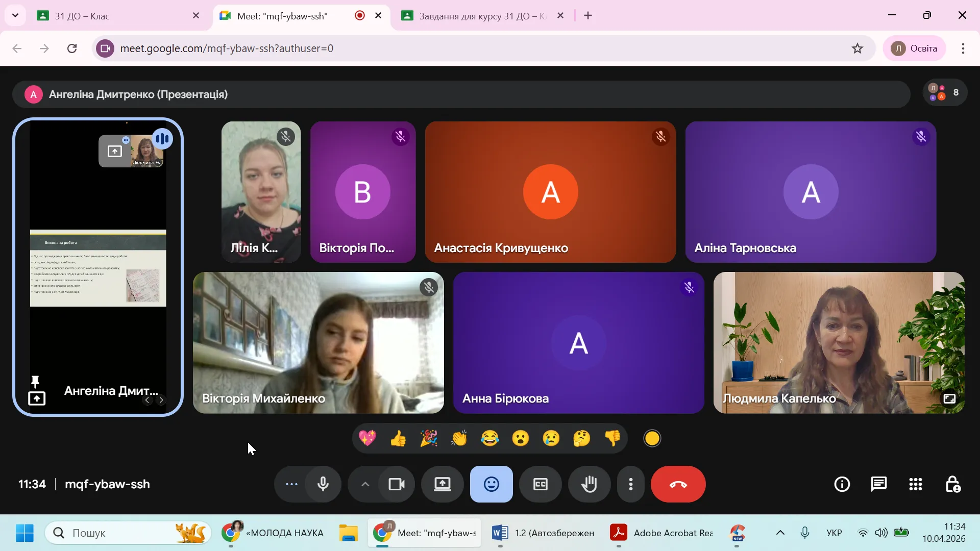This screenshot has width=980, height=551.
Task: Select Вікторія По... participant tile
Action: pyautogui.click(x=363, y=192)
